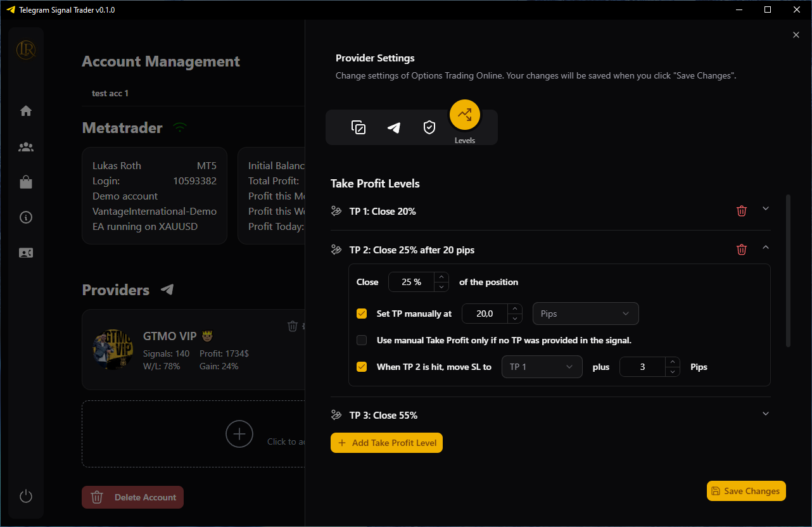Enable use manual Take Profit only checkbox
The width and height of the screenshot is (812, 527).
point(362,340)
